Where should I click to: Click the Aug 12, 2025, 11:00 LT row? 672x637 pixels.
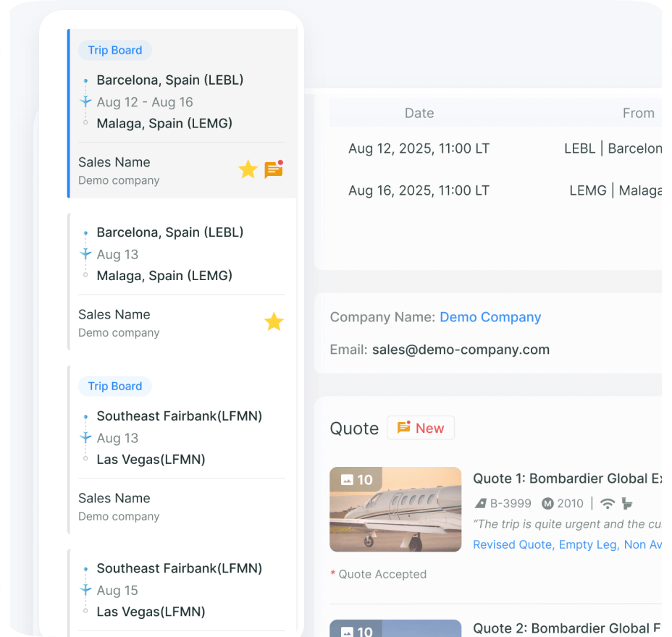coord(495,148)
